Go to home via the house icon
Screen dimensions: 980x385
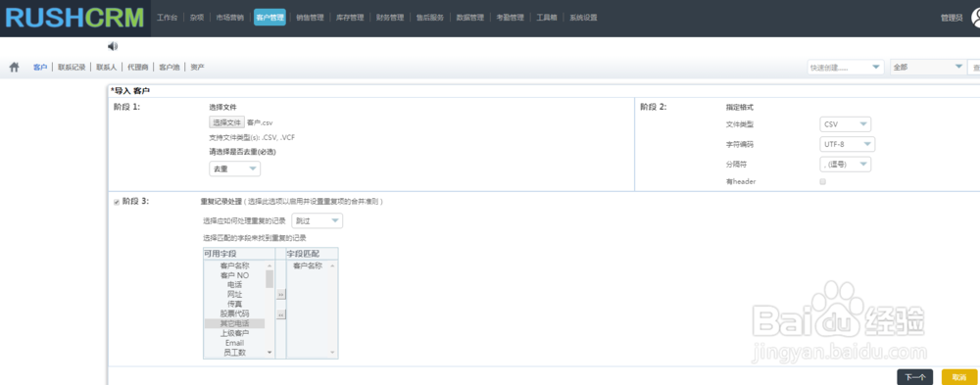[15, 67]
